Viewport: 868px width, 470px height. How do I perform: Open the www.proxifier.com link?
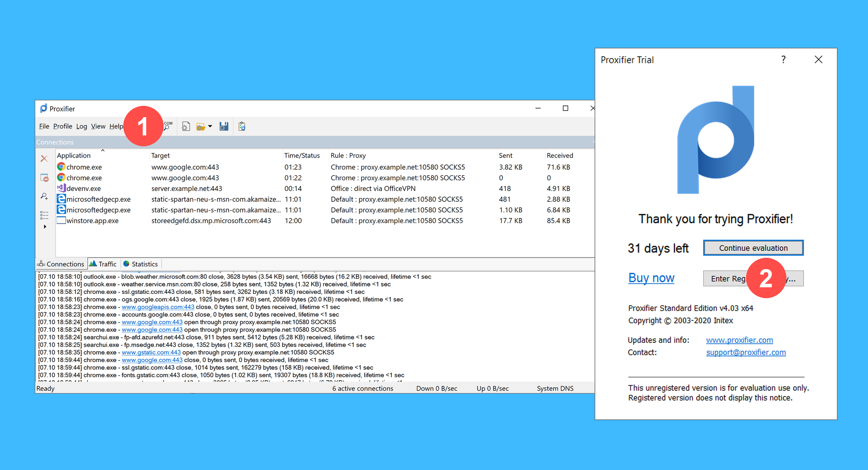[x=740, y=340]
